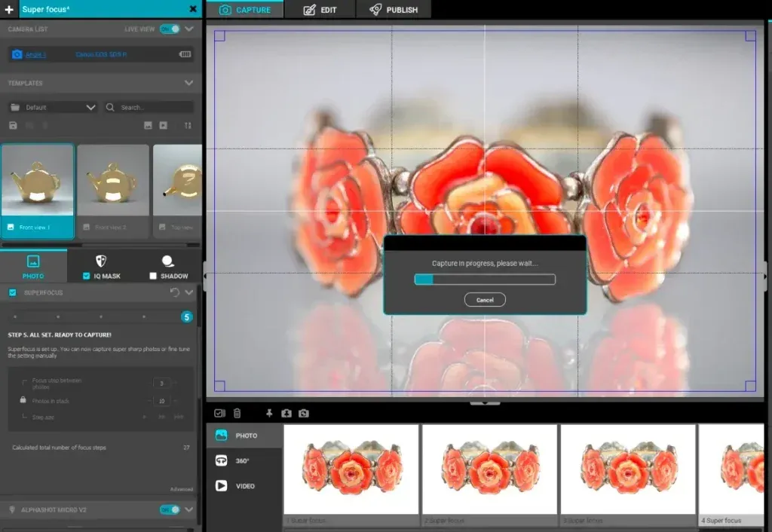772x532 pixels.
Task: Click the select-all icon in gallery toolbar
Action: (219, 413)
